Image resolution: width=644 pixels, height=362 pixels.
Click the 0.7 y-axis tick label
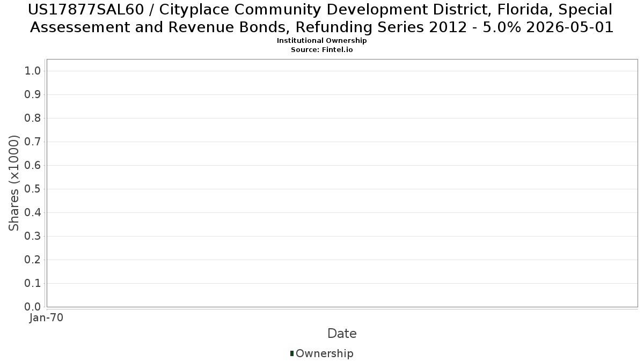[33, 142]
